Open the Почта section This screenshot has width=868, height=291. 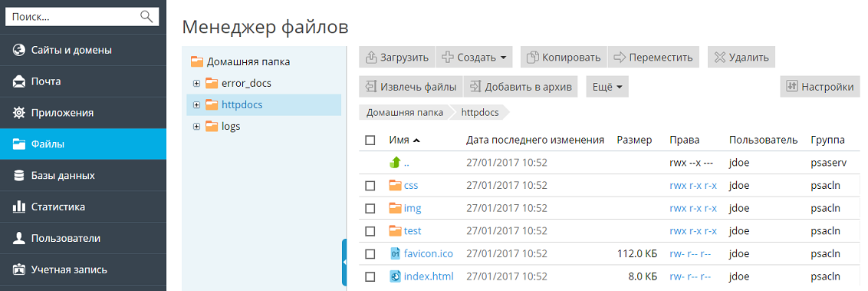[83, 81]
